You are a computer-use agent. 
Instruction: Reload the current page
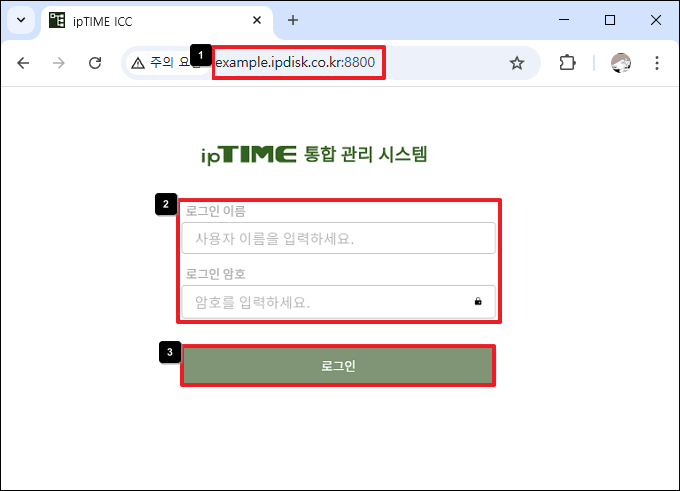95,63
